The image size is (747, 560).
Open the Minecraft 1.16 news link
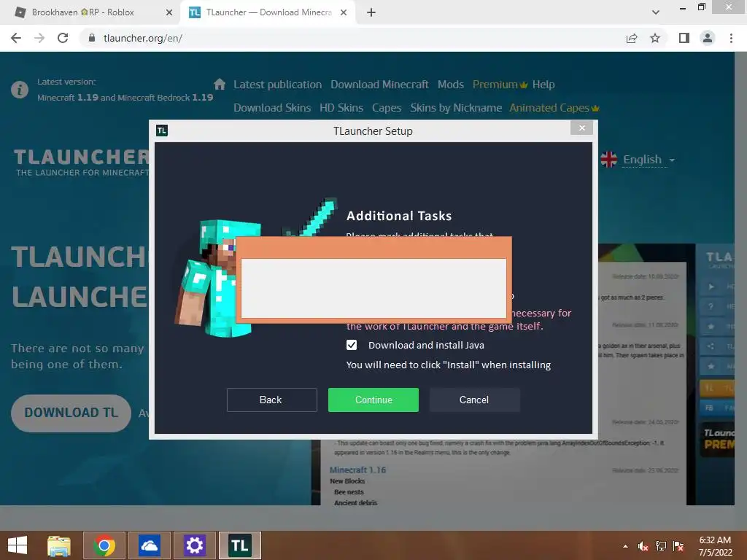coord(357,470)
